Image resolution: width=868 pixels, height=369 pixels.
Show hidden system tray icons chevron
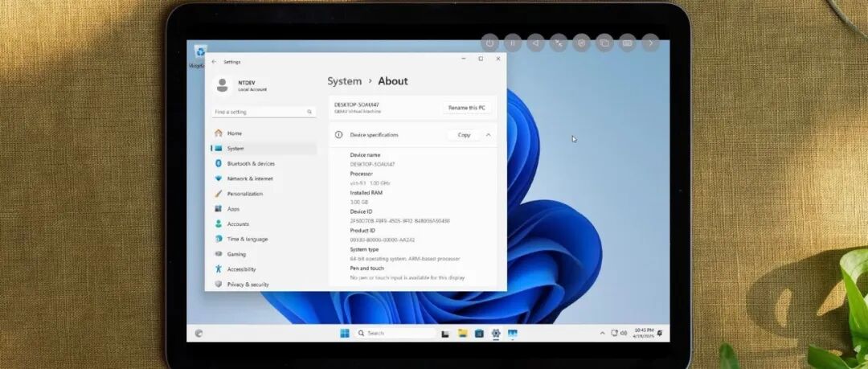pyautogui.click(x=602, y=334)
